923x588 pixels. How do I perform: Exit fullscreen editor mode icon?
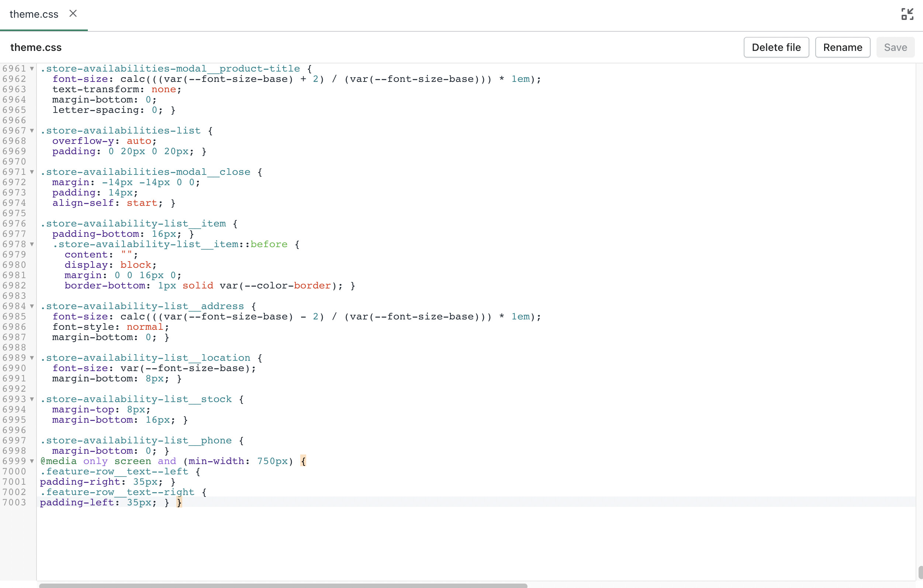pyautogui.click(x=907, y=14)
